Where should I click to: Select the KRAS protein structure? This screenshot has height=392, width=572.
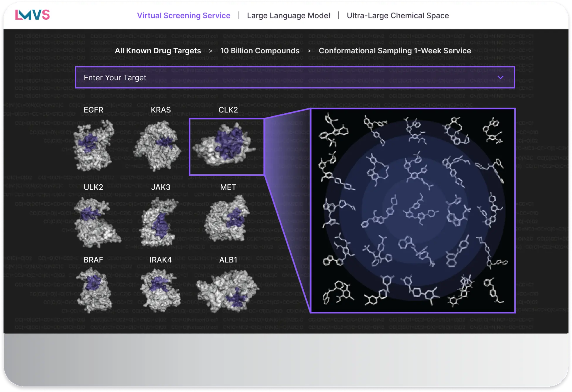click(x=158, y=146)
